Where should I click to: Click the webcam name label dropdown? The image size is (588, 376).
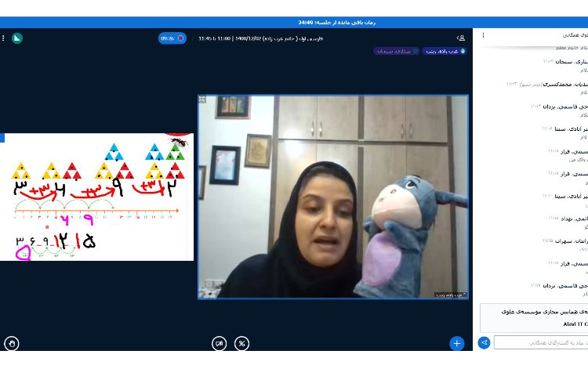[450, 295]
